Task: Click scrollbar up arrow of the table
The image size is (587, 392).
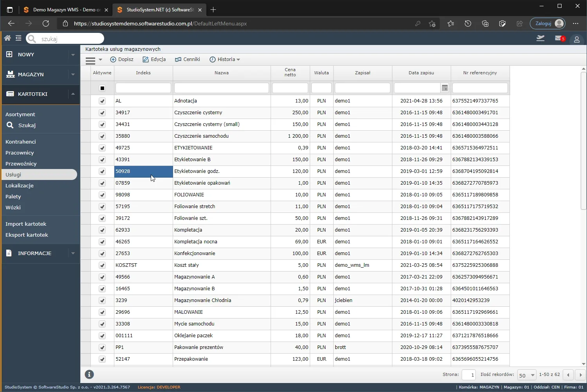Action: tap(583, 69)
